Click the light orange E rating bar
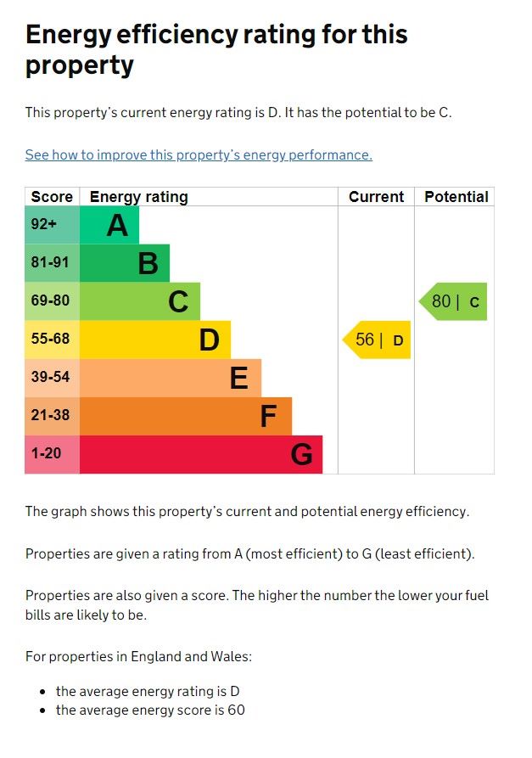Screen dimensions: 532x758 pos(171,378)
